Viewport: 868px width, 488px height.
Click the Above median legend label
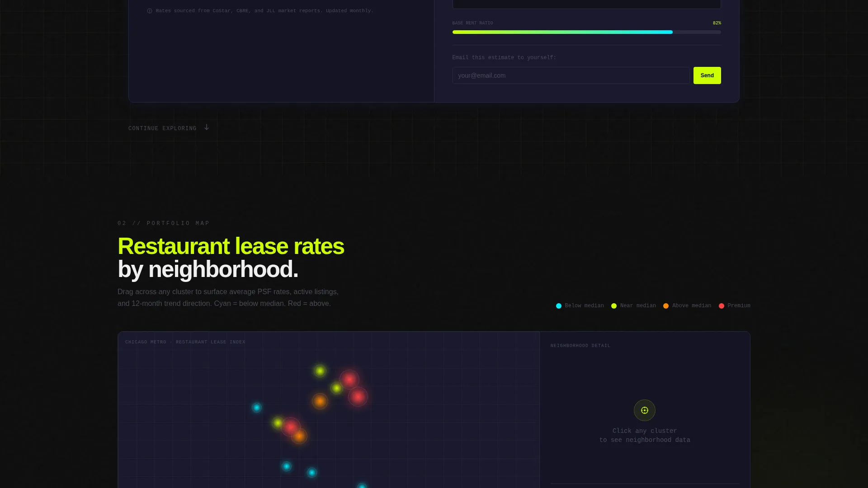tap(692, 306)
